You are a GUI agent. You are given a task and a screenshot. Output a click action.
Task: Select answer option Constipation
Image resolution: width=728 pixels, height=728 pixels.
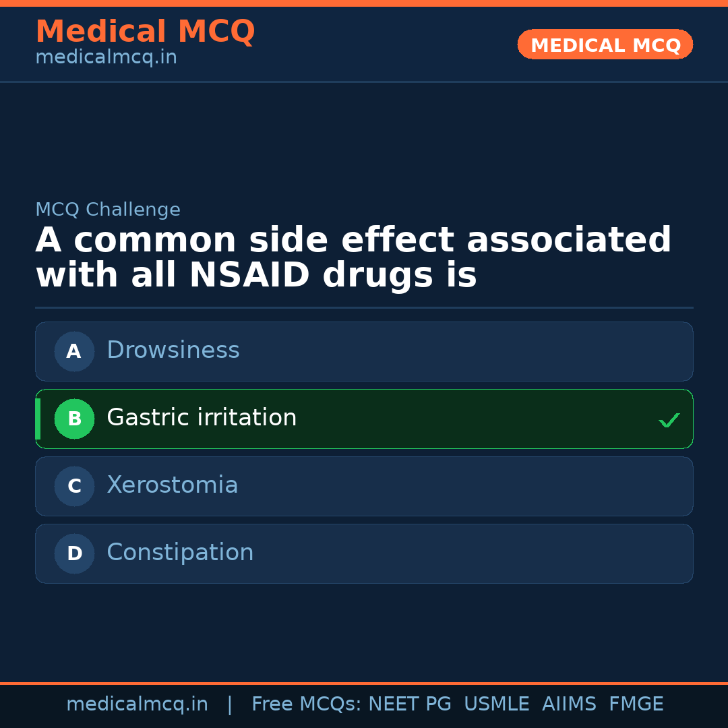click(x=364, y=553)
